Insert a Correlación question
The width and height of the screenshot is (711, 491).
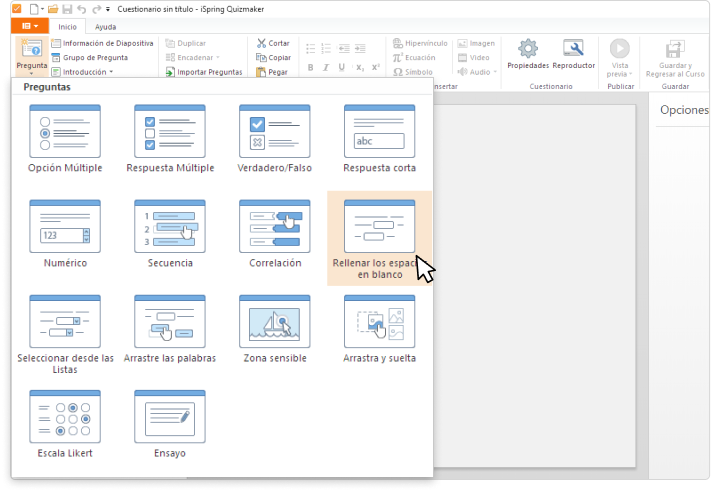(x=275, y=234)
